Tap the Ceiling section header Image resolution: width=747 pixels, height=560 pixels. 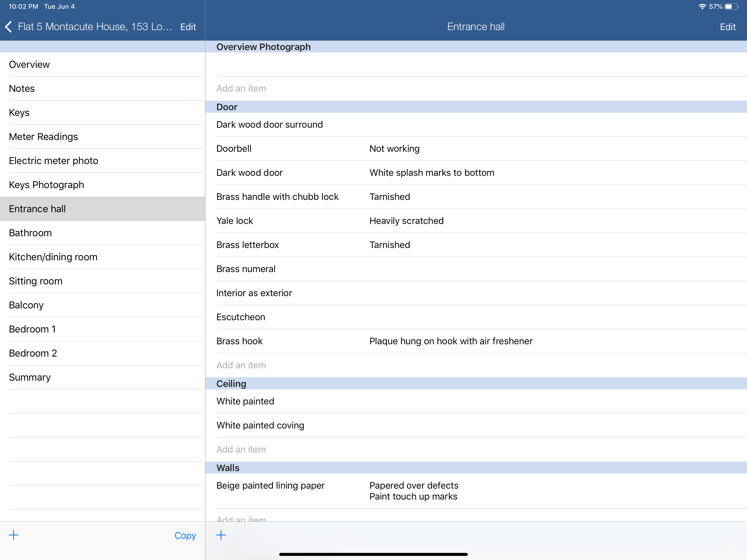(476, 383)
